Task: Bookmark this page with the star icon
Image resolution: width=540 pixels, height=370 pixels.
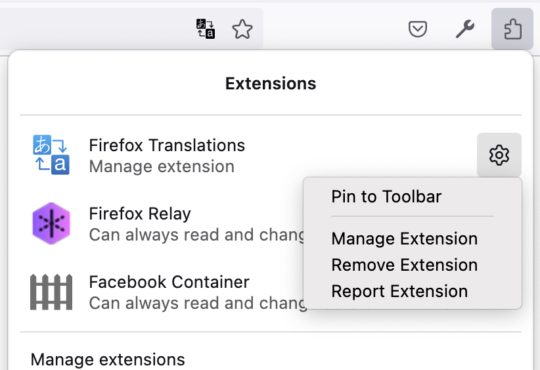Action: pos(242,29)
